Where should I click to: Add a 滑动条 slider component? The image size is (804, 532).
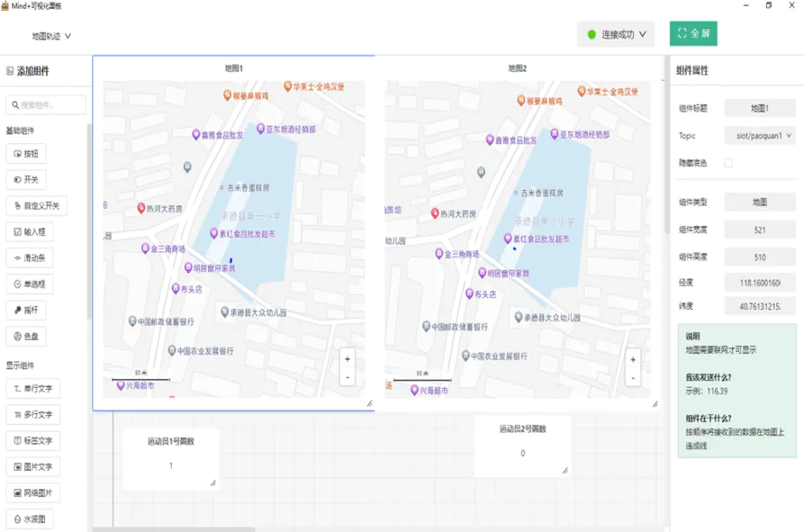[x=30, y=258]
